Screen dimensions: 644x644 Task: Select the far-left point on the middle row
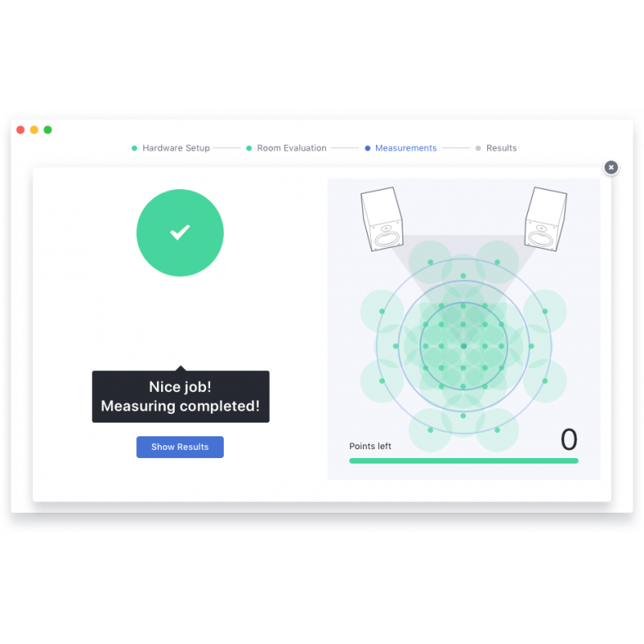(x=396, y=346)
